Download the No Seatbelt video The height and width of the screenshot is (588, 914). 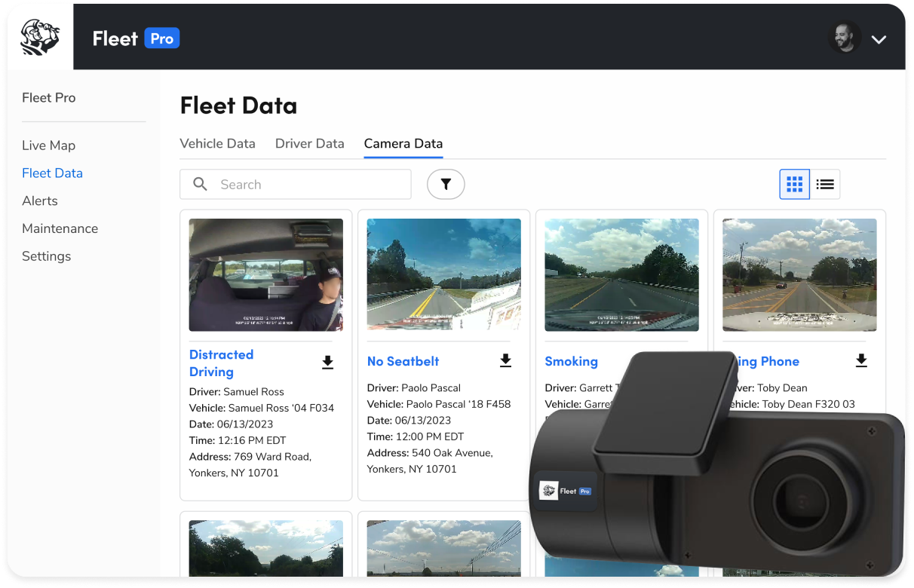(505, 360)
